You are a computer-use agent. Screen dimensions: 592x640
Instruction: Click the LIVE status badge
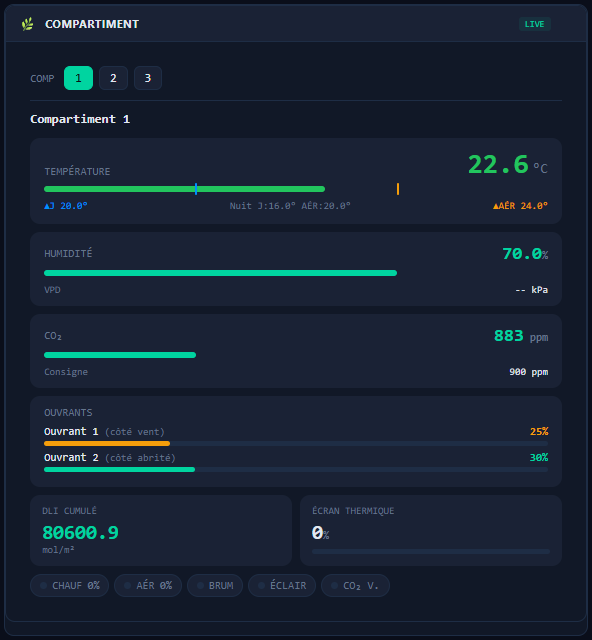(534, 24)
